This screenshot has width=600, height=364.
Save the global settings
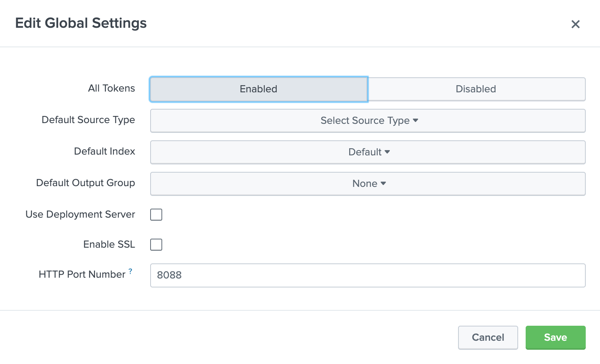point(555,337)
